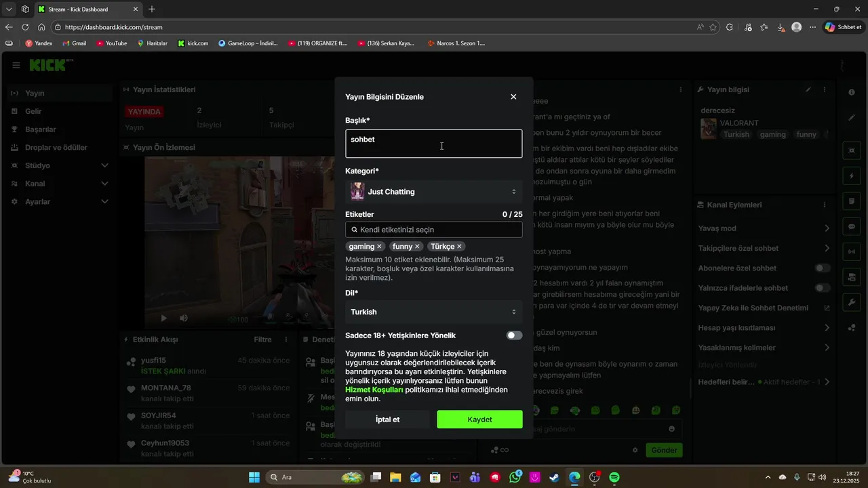868x488 pixels.
Task: Select Gelir in the left sidebar
Action: tap(60, 111)
